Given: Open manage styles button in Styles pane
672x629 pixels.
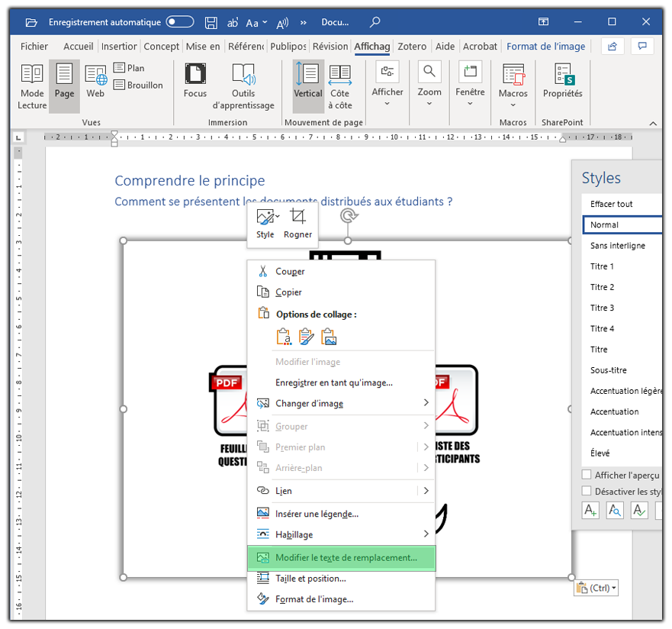Looking at the screenshot, I should click(639, 510).
